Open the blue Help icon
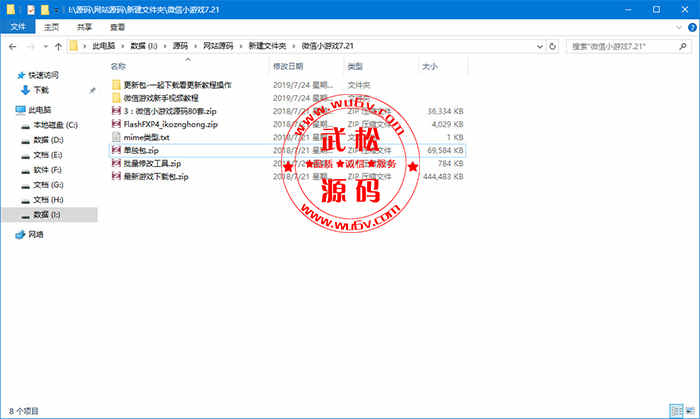The height and width of the screenshot is (419, 700). coord(692,28)
